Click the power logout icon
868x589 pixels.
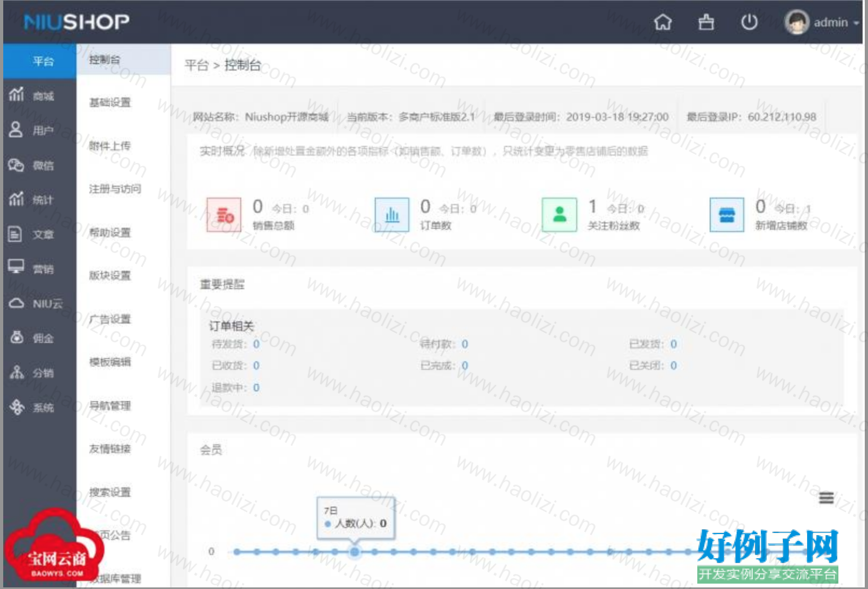(749, 22)
